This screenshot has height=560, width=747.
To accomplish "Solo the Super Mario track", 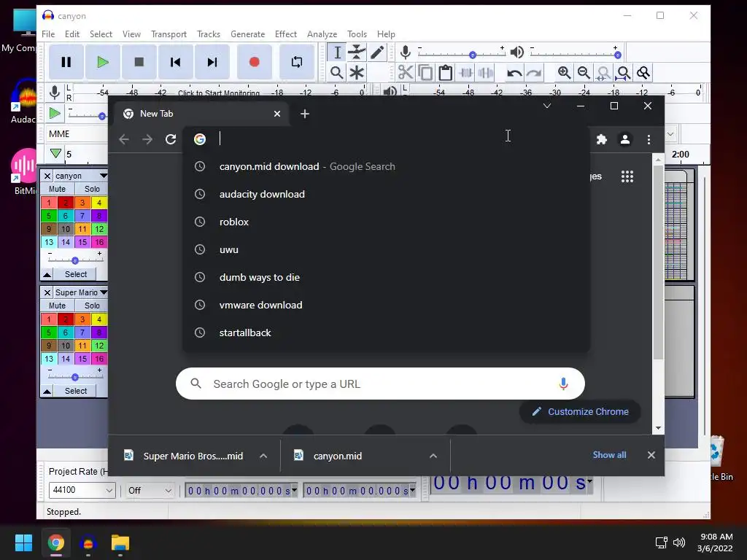I will tap(92, 306).
